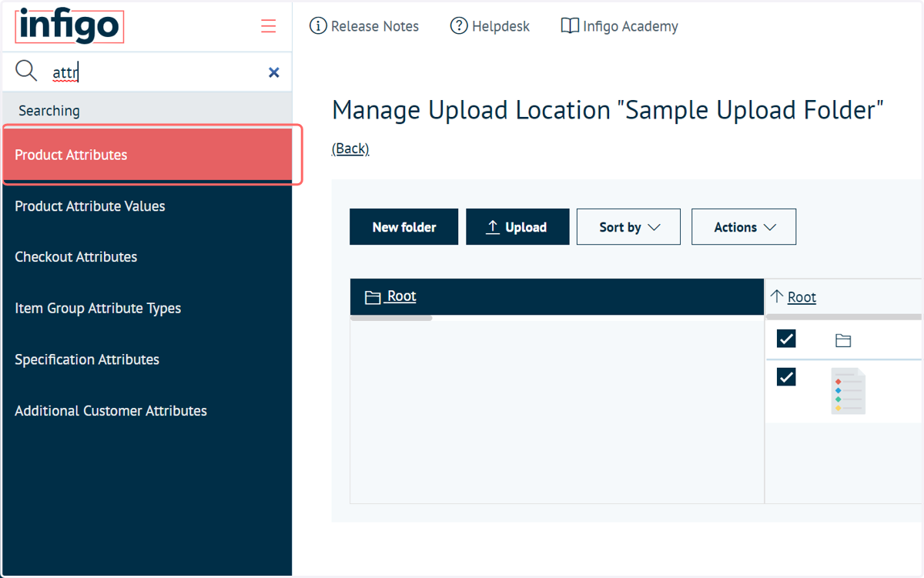Click the Back link

coord(350,149)
